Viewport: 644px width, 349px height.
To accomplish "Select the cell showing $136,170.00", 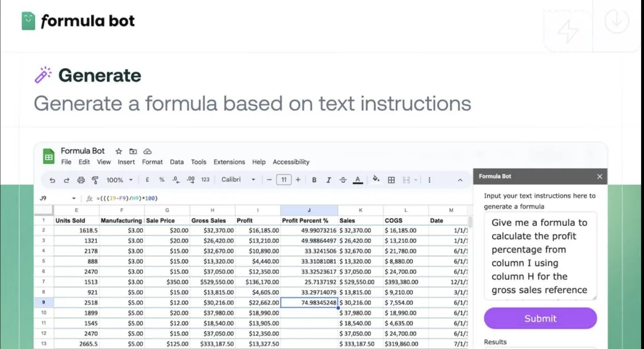I will [258, 282].
